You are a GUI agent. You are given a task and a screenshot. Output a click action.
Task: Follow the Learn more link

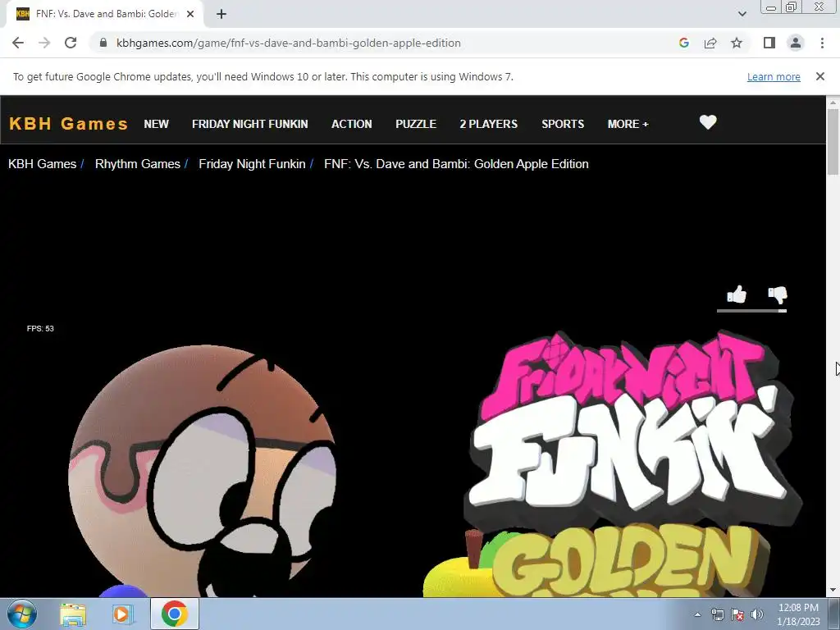pyautogui.click(x=774, y=76)
